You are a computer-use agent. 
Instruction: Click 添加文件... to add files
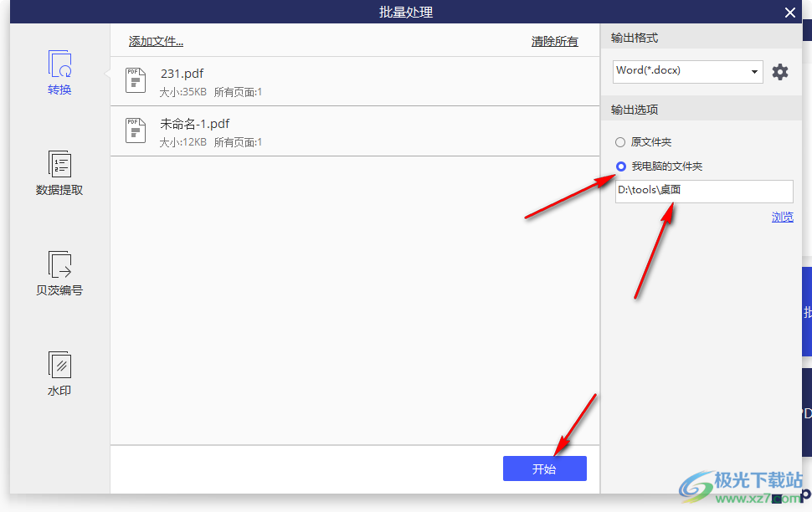[x=156, y=41]
